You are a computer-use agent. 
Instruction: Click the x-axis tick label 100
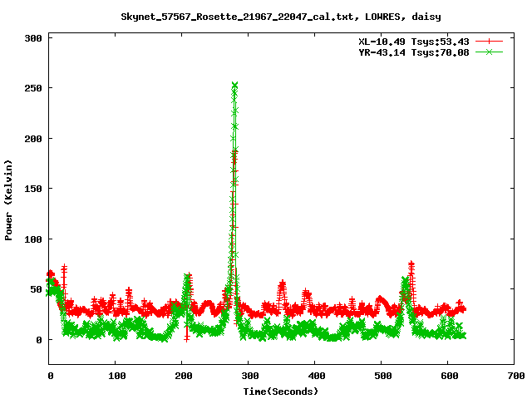pyautogui.click(x=117, y=376)
